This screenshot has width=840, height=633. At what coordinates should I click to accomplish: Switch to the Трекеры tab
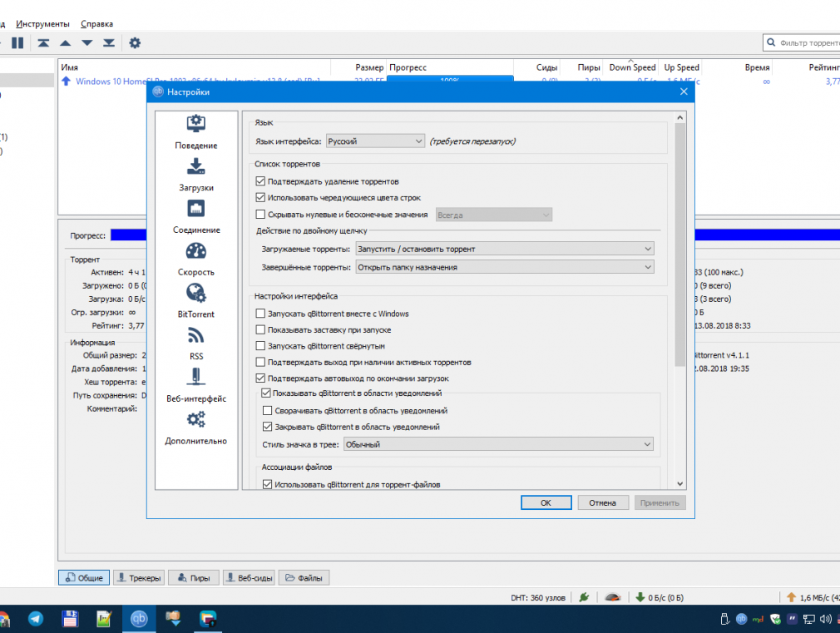[x=139, y=578]
